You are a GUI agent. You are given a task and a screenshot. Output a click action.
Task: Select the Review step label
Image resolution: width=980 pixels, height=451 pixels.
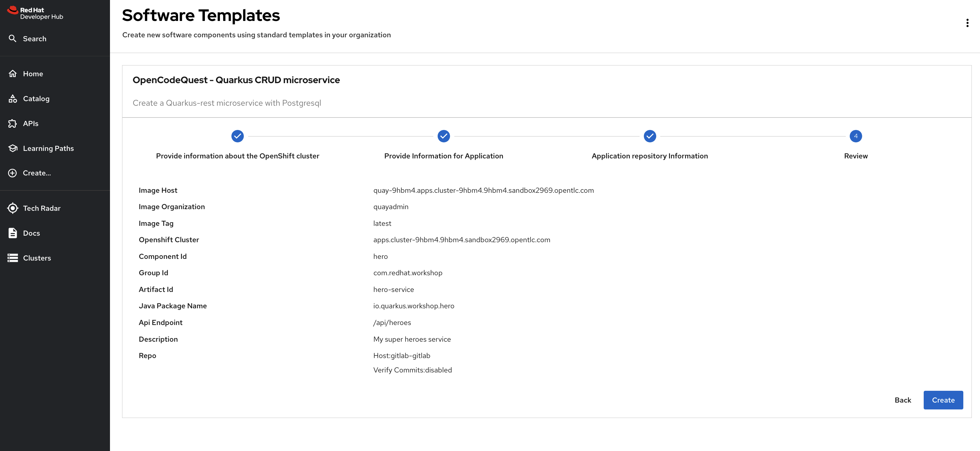856,156
